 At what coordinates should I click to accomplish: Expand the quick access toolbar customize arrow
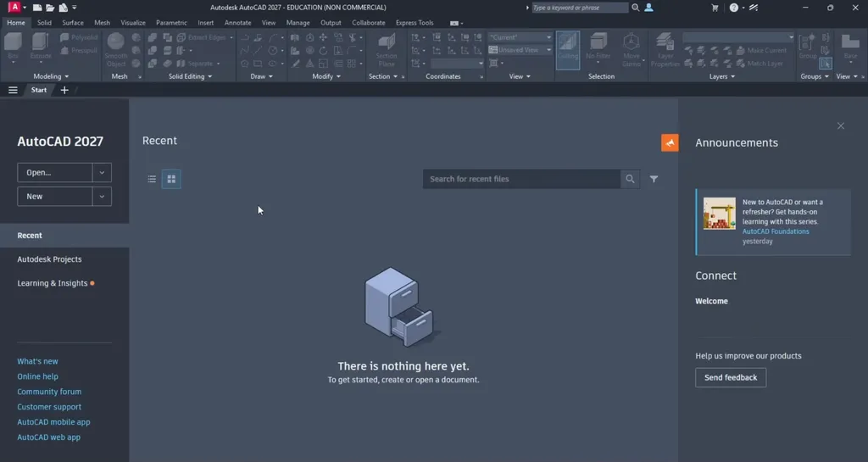pos(75,8)
